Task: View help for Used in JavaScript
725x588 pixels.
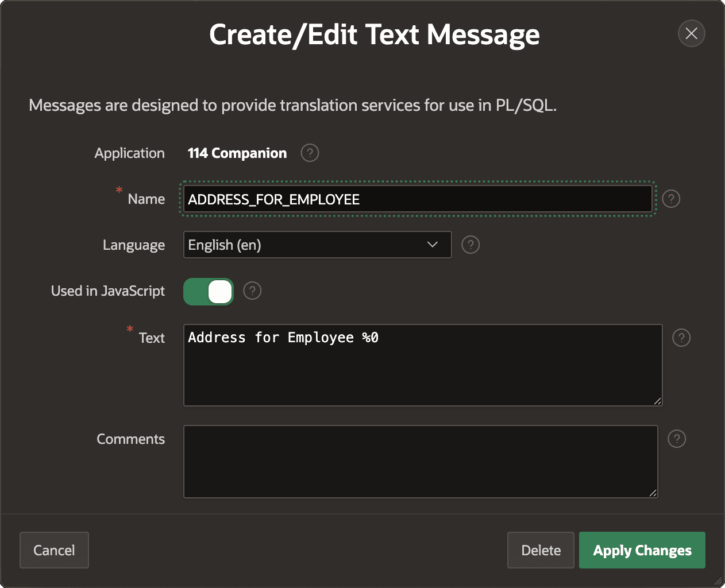Action: tap(252, 291)
